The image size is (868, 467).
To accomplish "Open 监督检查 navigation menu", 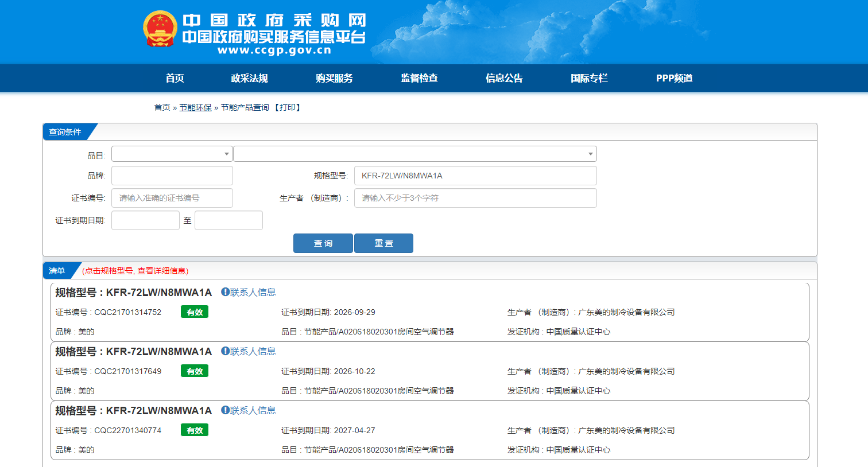I will coord(419,78).
